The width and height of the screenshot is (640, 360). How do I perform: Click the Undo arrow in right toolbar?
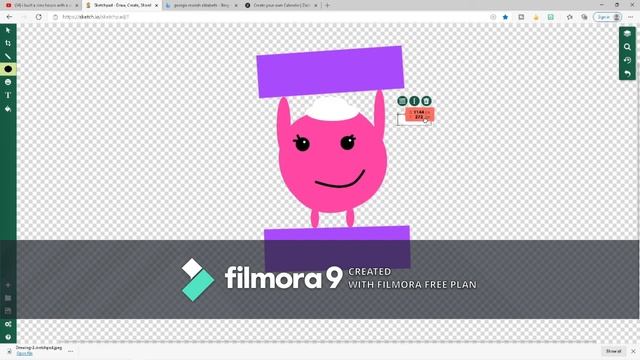tap(627, 73)
